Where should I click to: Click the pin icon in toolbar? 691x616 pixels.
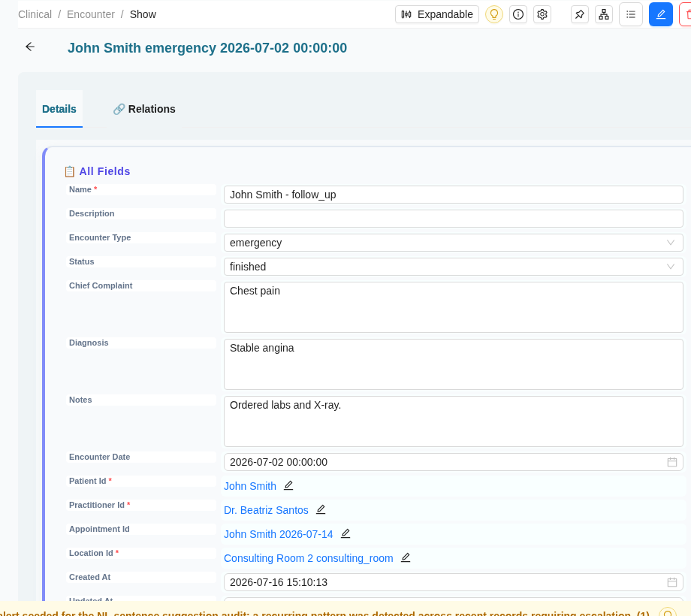click(x=580, y=14)
